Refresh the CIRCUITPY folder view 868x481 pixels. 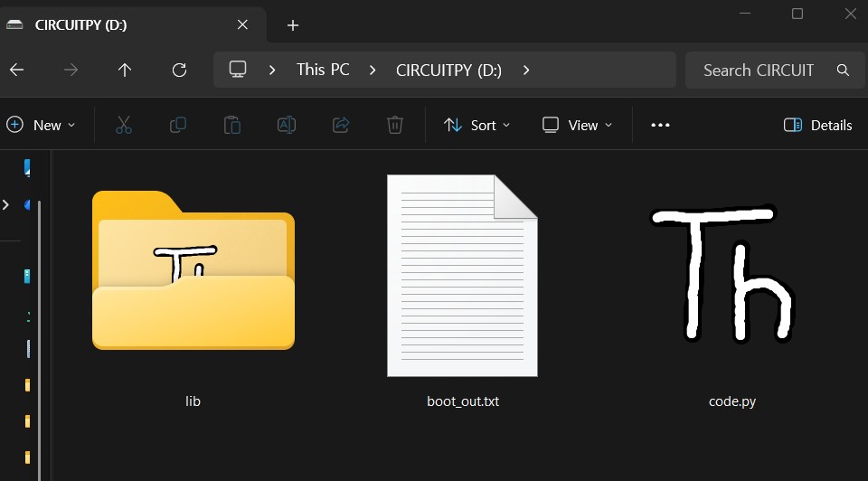click(179, 70)
